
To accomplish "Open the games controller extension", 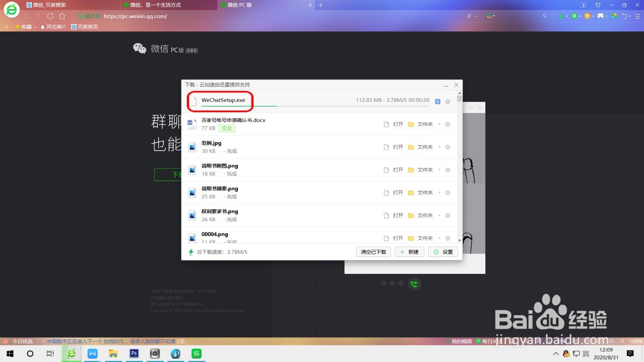I will pos(601,16).
